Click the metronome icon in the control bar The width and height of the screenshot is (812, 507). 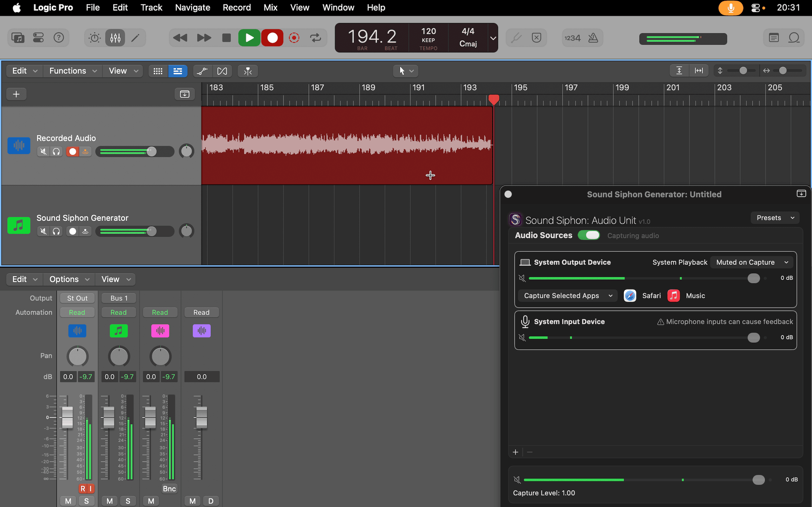[593, 38]
